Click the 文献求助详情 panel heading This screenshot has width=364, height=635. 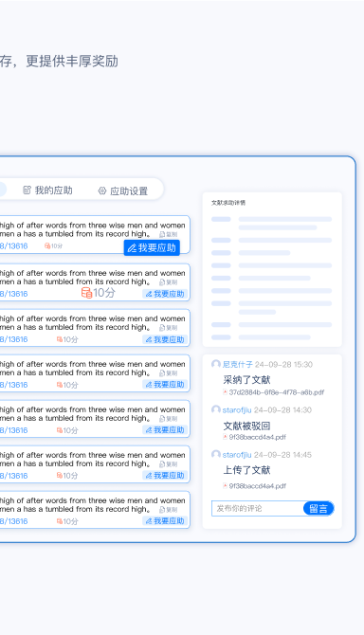tap(228, 203)
